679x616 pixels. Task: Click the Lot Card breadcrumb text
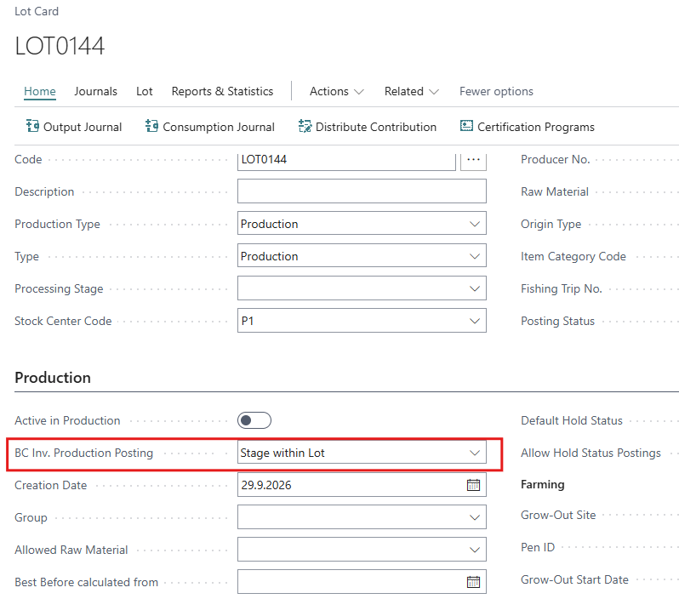click(37, 11)
